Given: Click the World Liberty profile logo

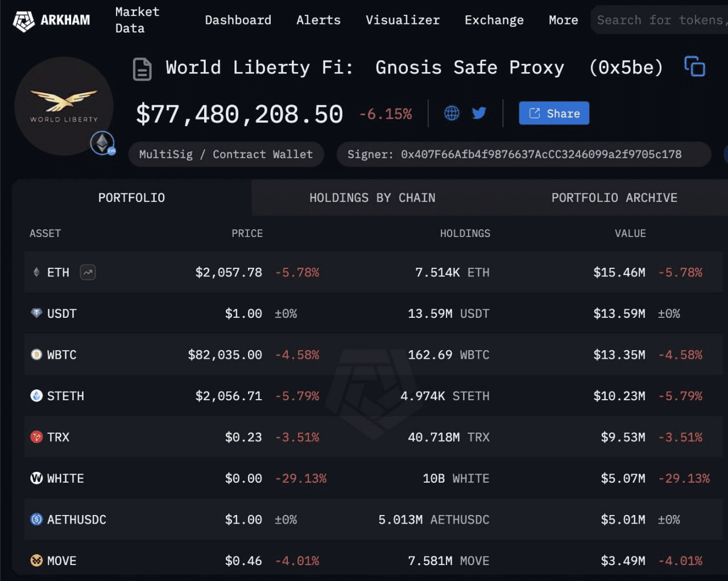Looking at the screenshot, I should click(64, 106).
